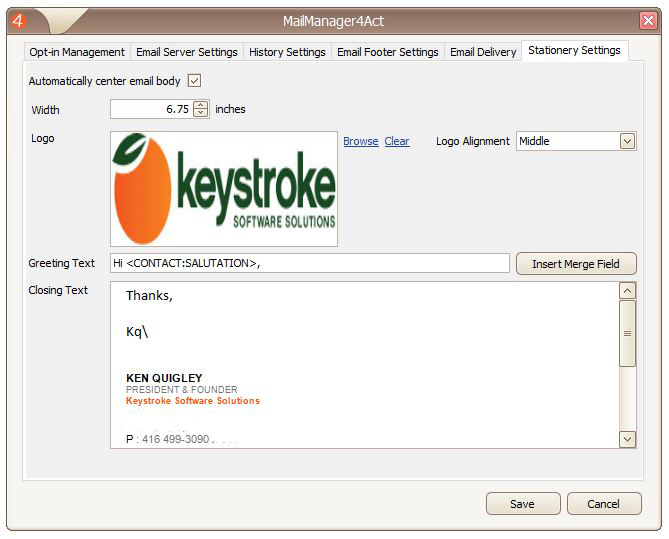Click the Keystroke Software Solutions orange text
Screen dimensions: 669x539
[193, 401]
